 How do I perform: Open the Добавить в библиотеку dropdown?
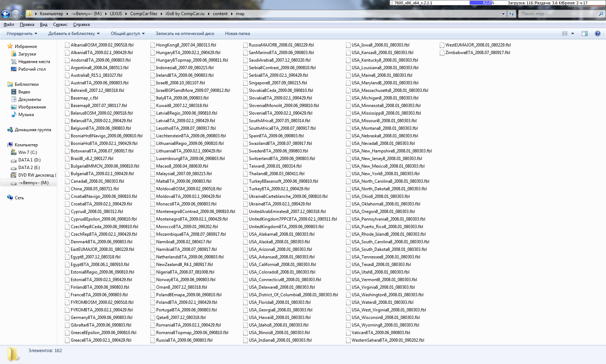click(74, 34)
